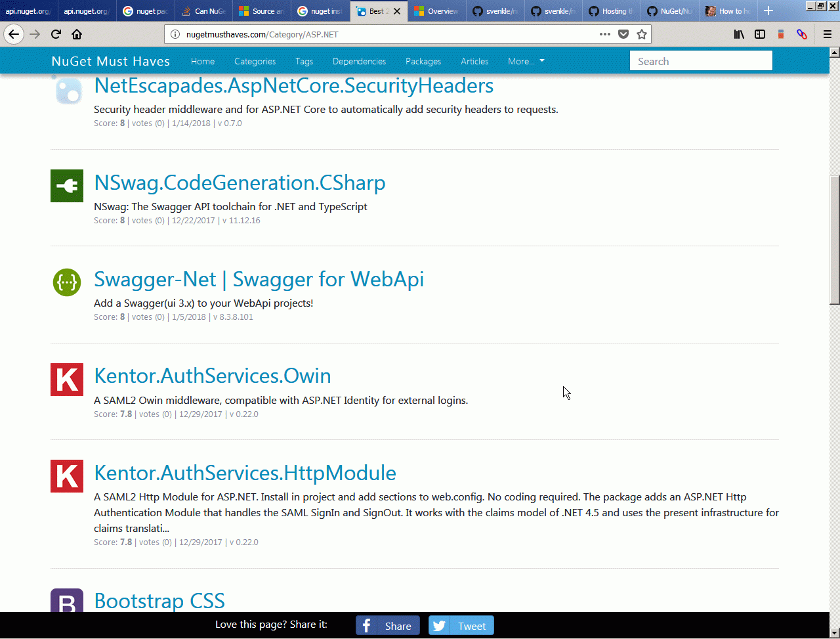Open 'Swagger-Net | Swagger for WebApi' link
The width and height of the screenshot is (840, 639).
[259, 279]
